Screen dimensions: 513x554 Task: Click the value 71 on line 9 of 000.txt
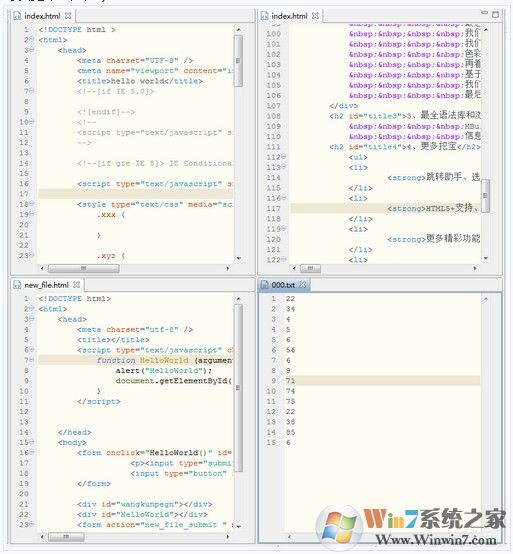coord(290,381)
